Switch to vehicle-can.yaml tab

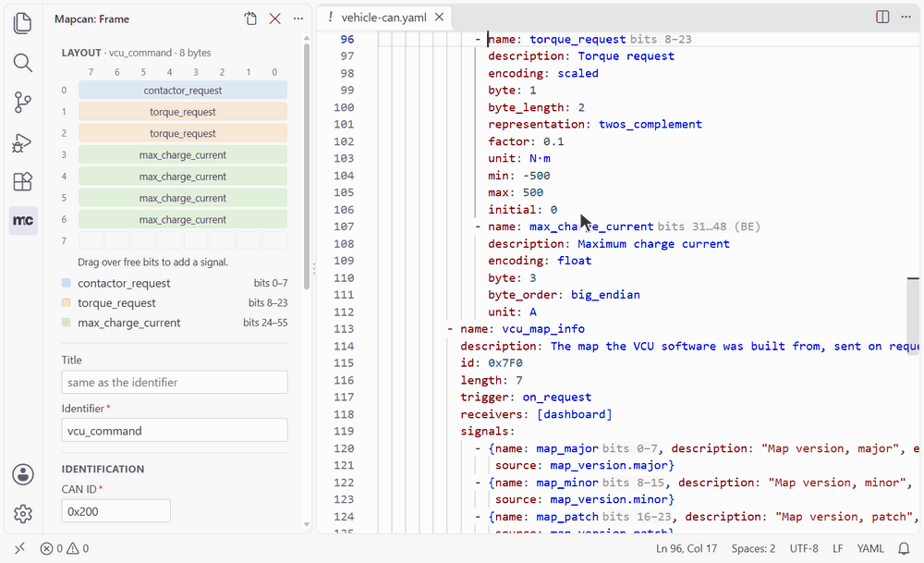point(383,18)
